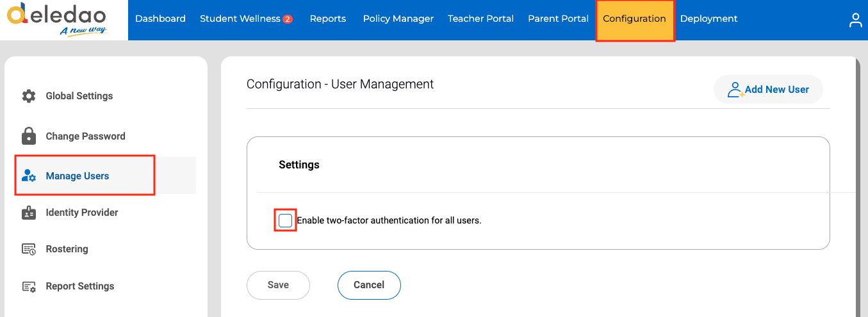Go to the Deployment tab

(708, 19)
